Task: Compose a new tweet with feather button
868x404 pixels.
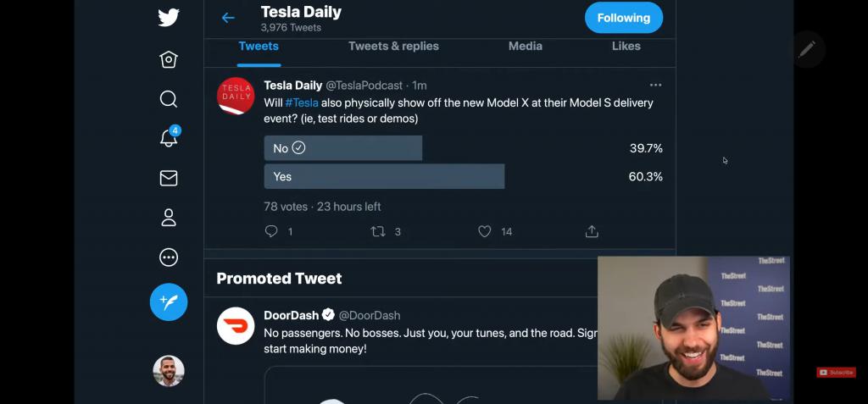Action: pos(169,302)
